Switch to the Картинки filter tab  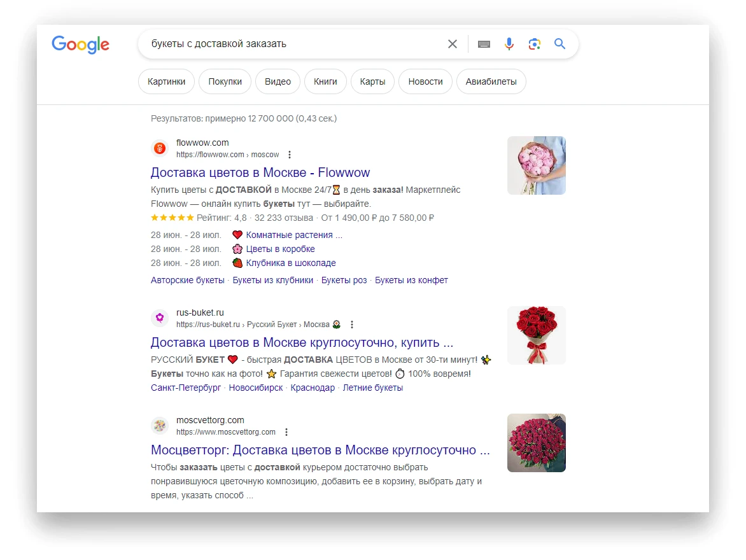point(166,81)
